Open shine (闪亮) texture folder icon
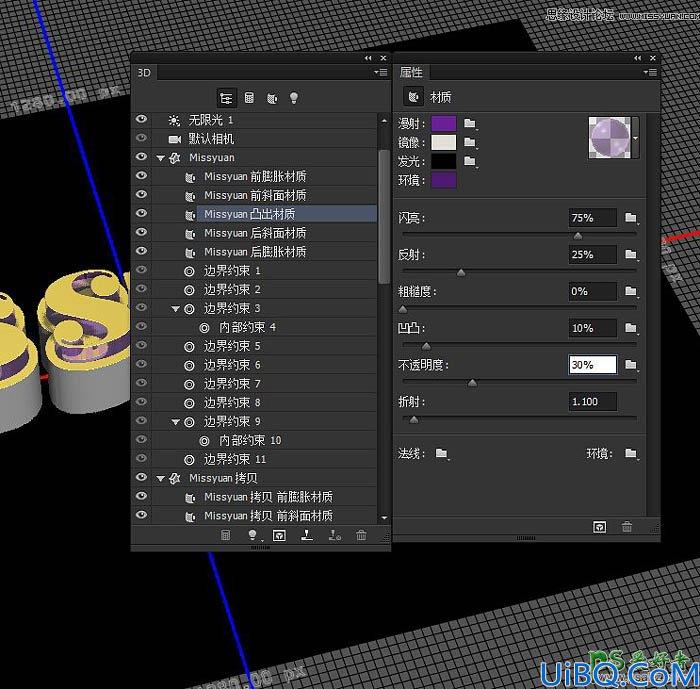The width and height of the screenshot is (700, 689). (631, 218)
